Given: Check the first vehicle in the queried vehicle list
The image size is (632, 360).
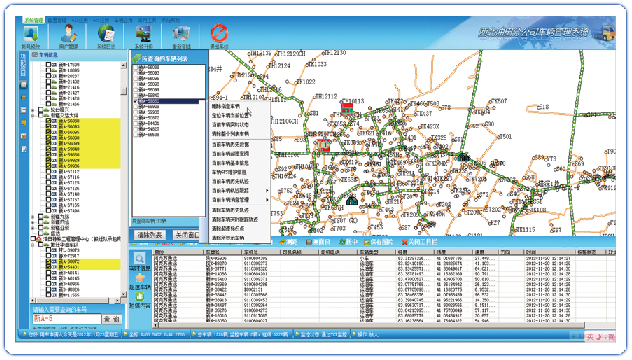Looking at the screenshot, I should click(x=136, y=68).
